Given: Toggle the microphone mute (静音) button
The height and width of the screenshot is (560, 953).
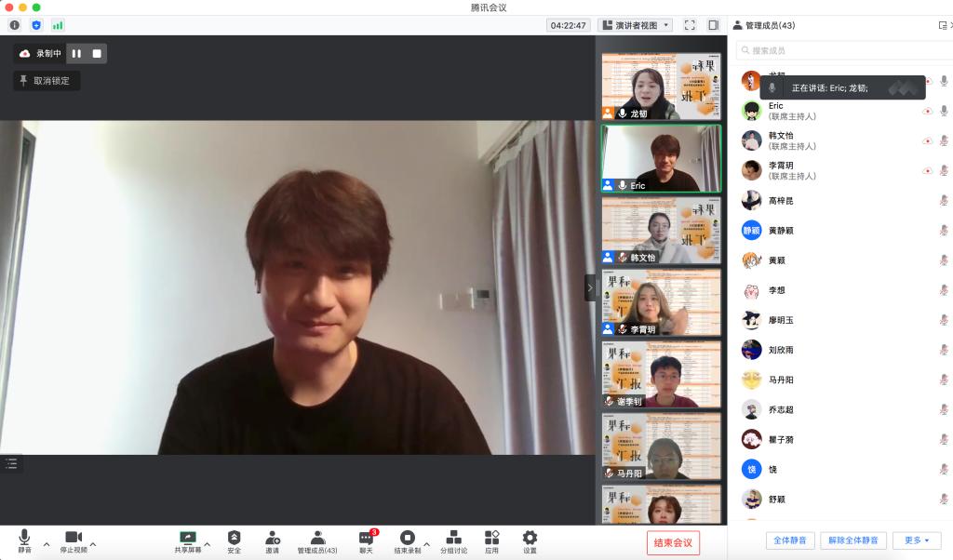Looking at the screenshot, I should 24,540.
